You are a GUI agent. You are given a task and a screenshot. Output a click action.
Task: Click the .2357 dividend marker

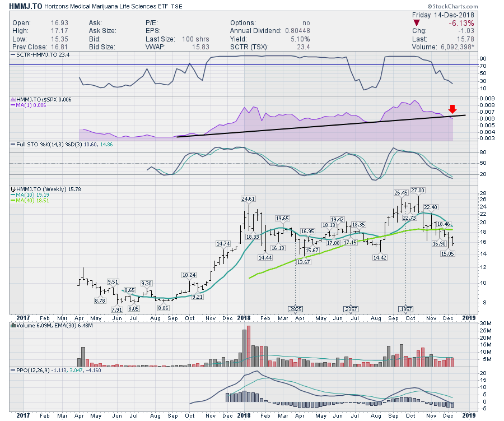[x=351, y=309]
